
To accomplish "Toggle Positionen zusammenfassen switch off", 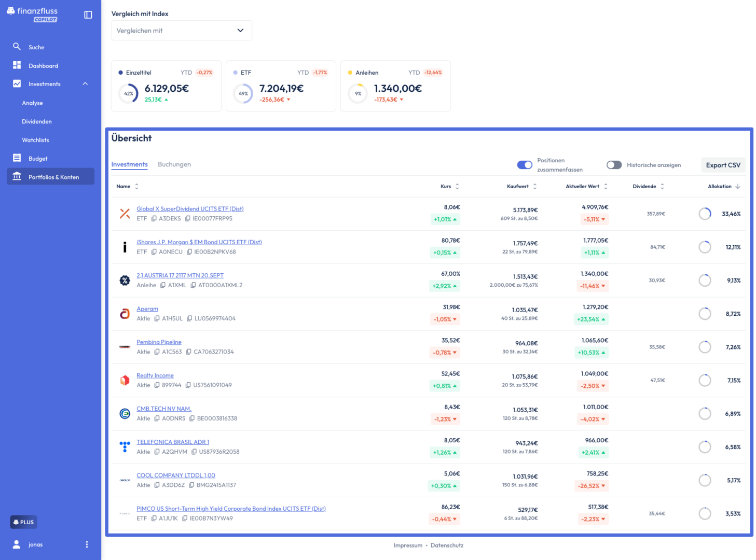I will (525, 165).
